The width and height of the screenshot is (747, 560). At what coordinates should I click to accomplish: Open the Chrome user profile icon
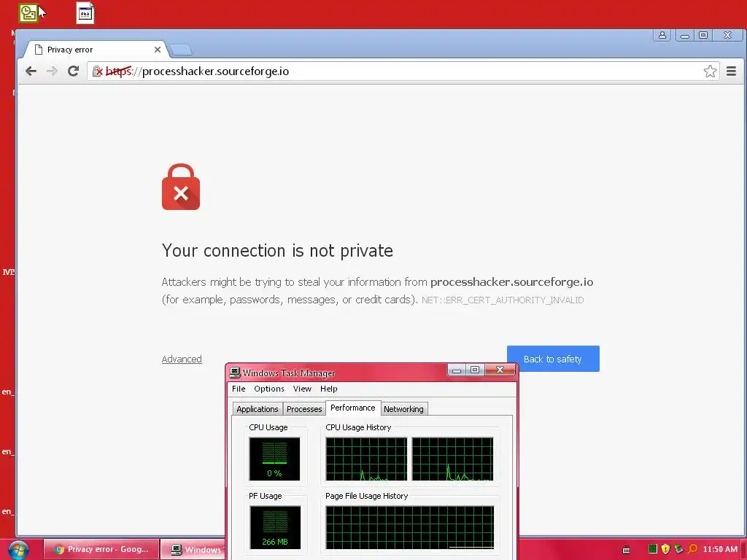tap(662, 35)
